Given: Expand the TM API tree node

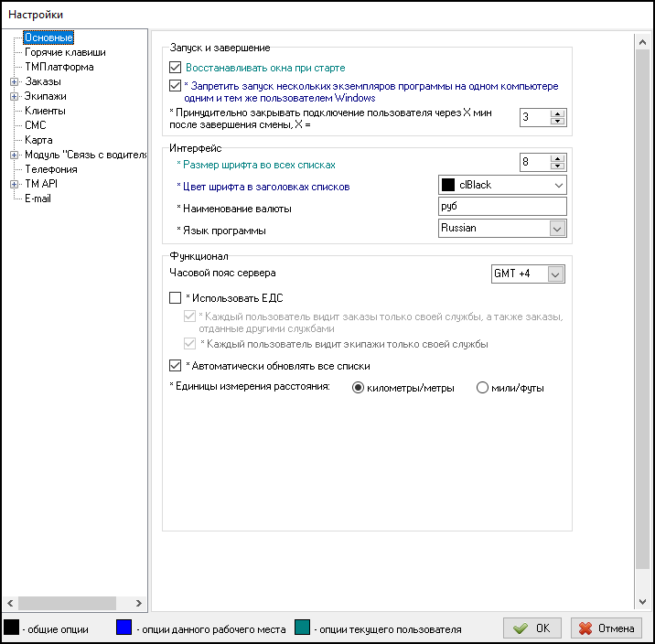Looking at the screenshot, I should click(x=14, y=184).
